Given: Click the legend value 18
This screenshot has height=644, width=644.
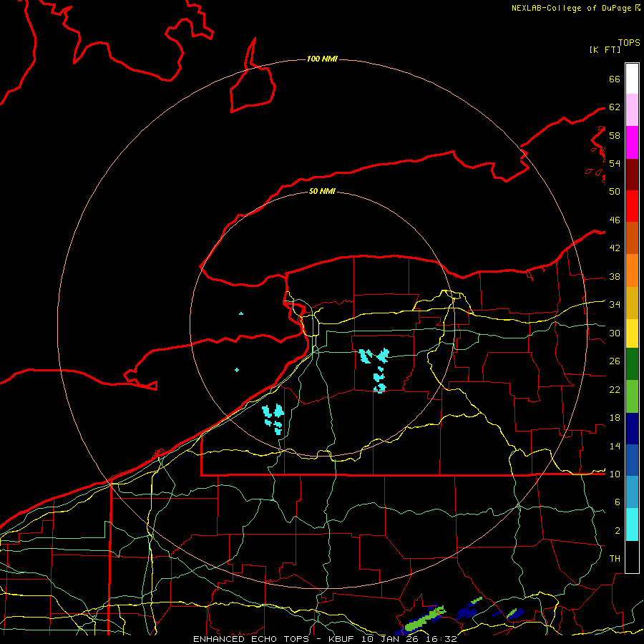Looking at the screenshot, I should pyautogui.click(x=615, y=418).
